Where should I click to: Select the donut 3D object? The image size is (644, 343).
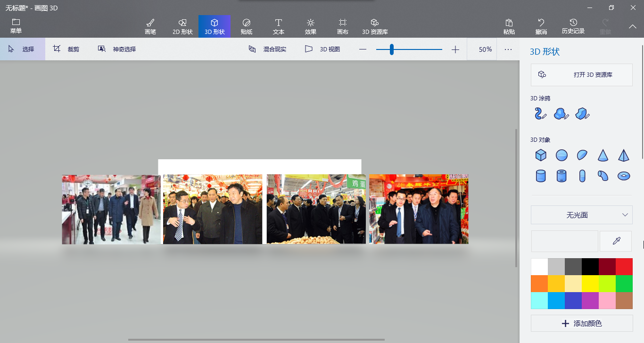624,176
